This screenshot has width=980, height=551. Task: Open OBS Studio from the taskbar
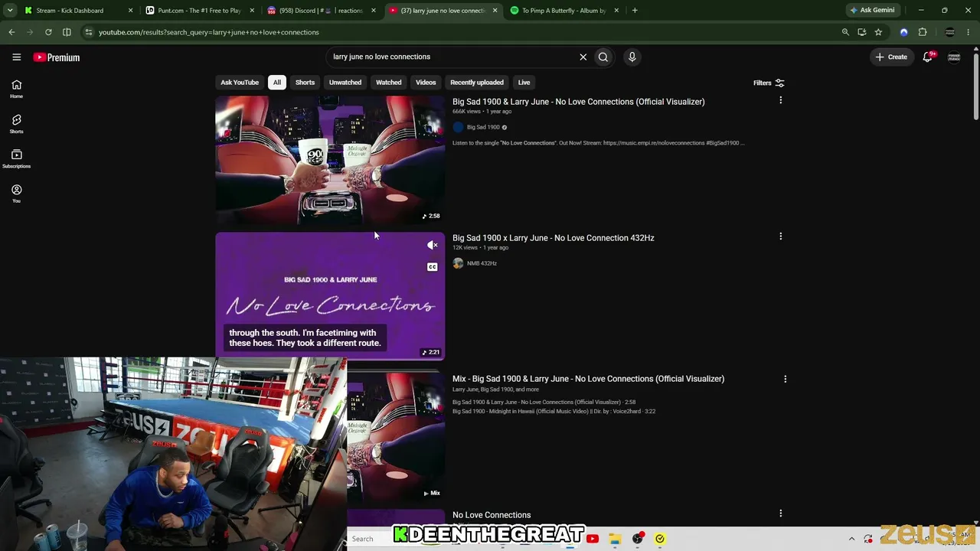point(637,539)
